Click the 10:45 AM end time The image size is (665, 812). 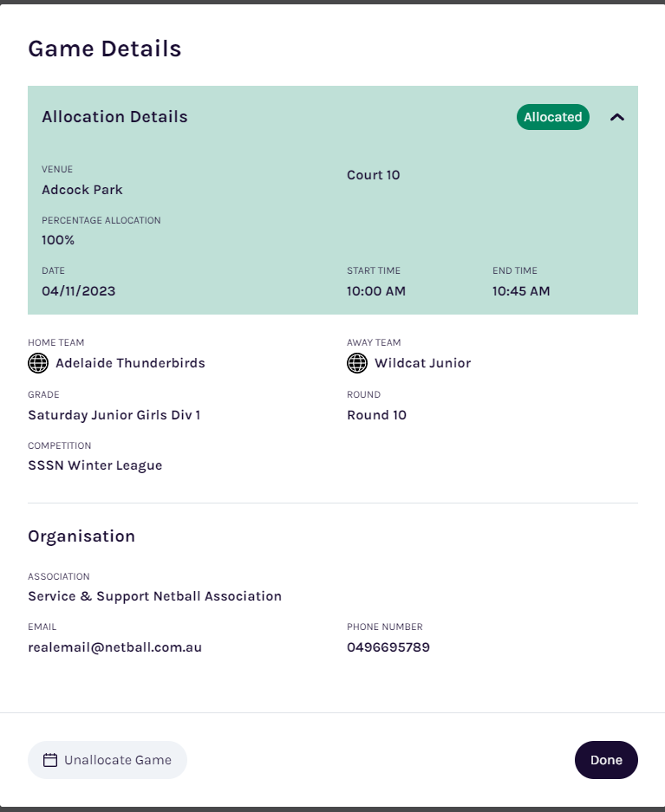click(x=521, y=291)
